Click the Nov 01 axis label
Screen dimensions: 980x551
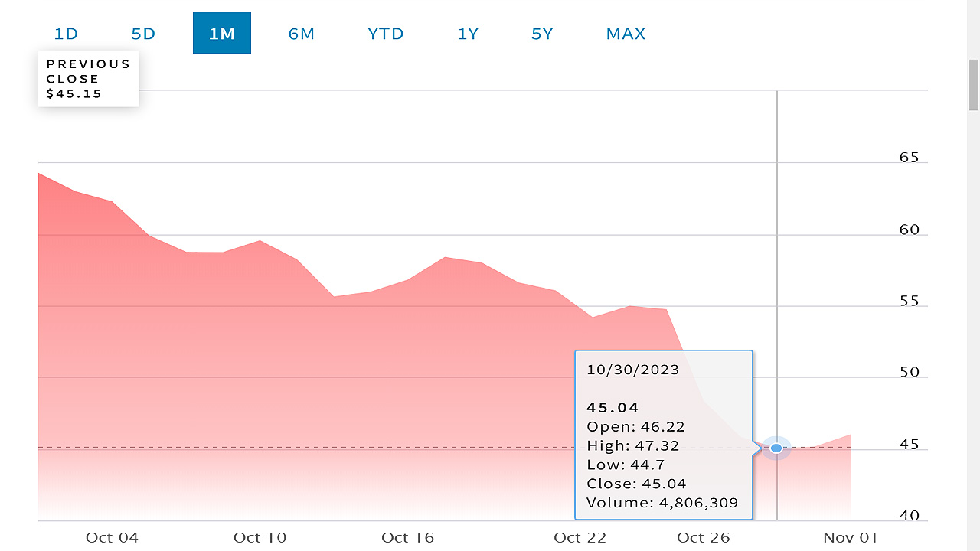click(850, 537)
